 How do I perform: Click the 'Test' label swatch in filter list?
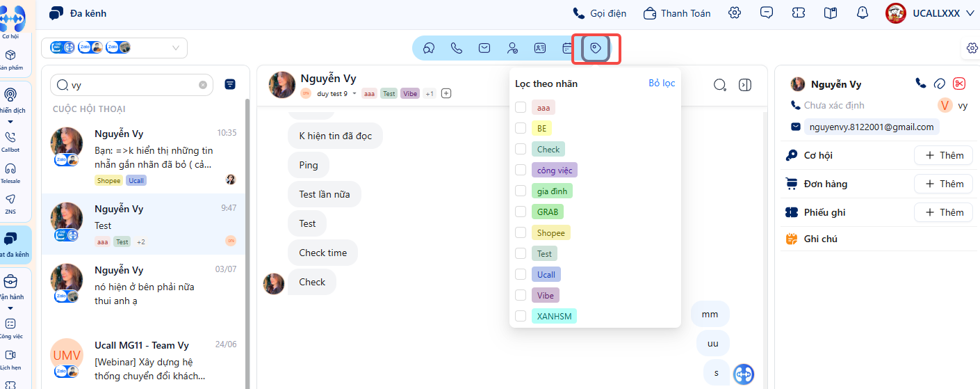click(544, 253)
